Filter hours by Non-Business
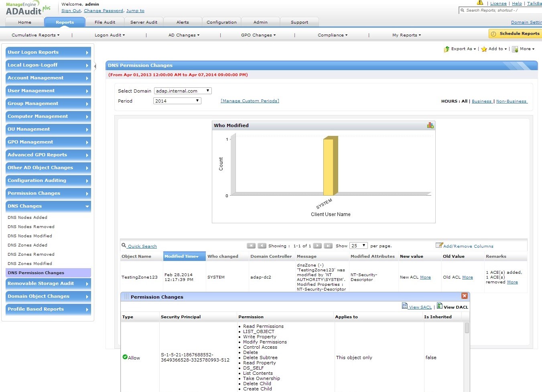Viewport: 542px width, 392px height. pyautogui.click(x=511, y=101)
